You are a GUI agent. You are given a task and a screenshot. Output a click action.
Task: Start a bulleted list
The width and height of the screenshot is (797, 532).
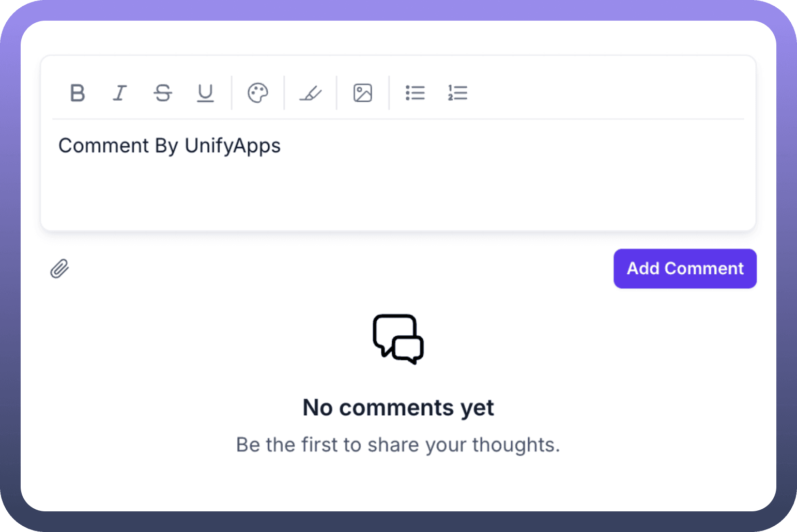tap(415, 93)
